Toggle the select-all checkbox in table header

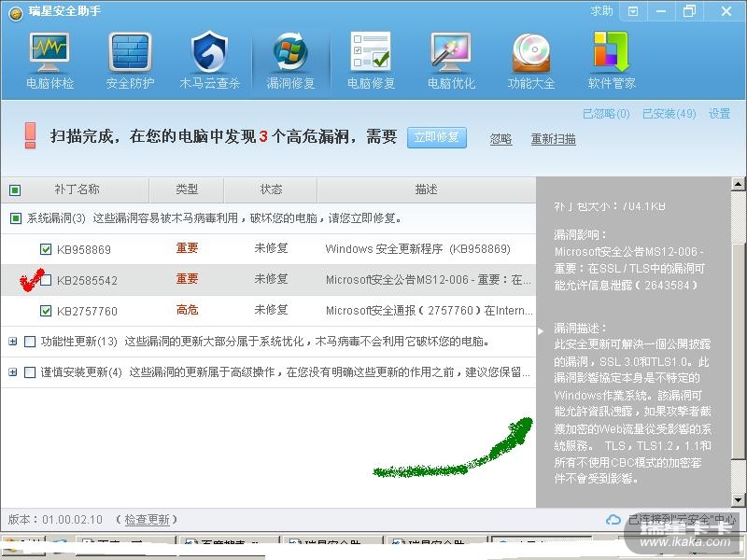[15, 190]
